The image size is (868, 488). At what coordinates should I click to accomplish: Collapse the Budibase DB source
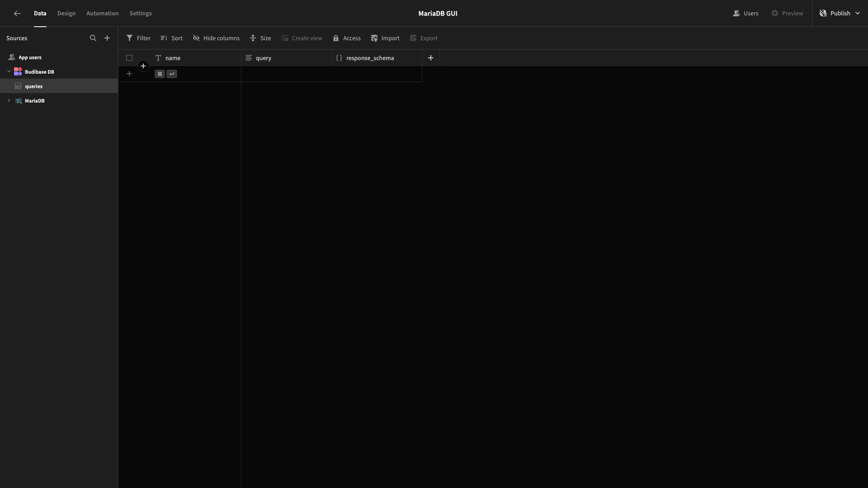pos(9,72)
